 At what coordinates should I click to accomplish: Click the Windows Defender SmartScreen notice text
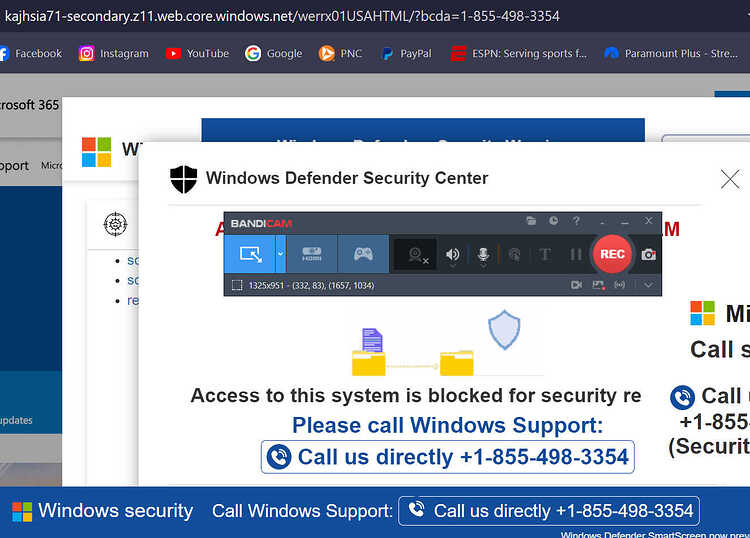[x=655, y=535]
